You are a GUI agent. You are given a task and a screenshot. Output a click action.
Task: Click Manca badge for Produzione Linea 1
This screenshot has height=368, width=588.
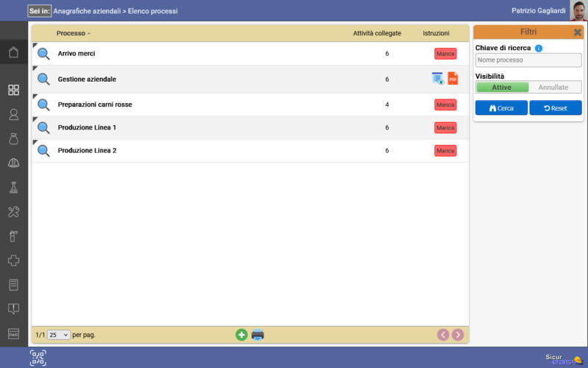coord(445,127)
